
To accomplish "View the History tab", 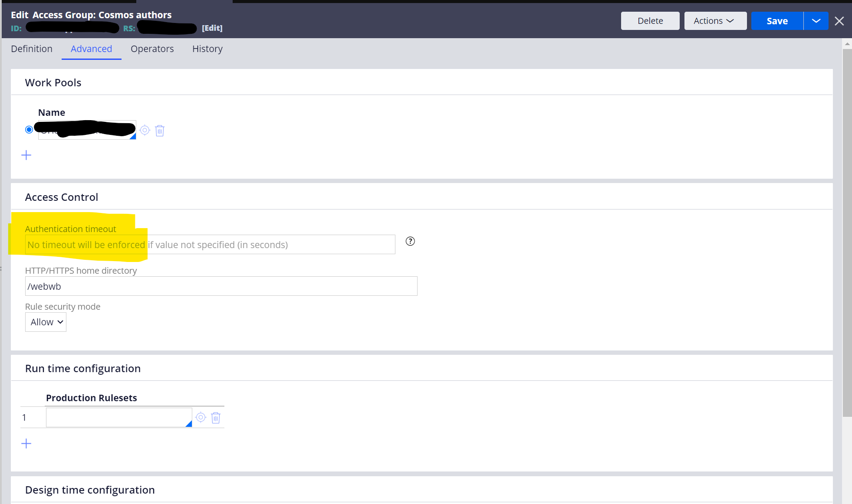I will click(x=207, y=49).
